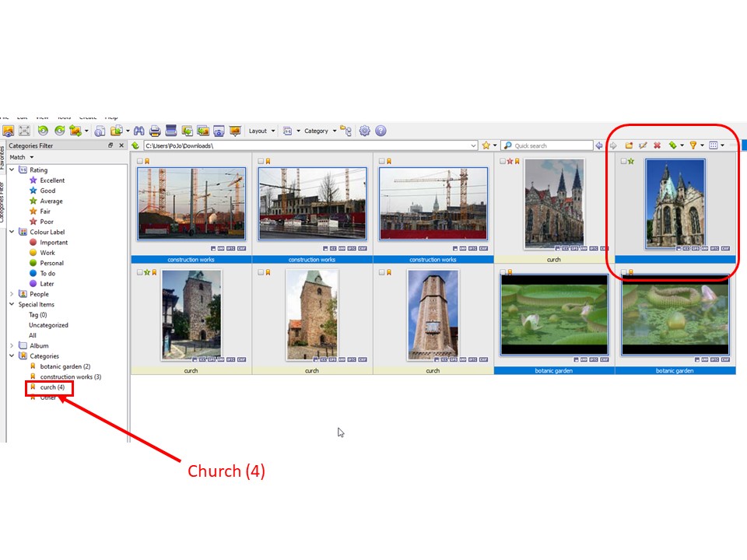Choose the red Important colour label
This screenshot has height=560, width=747.
(x=54, y=243)
